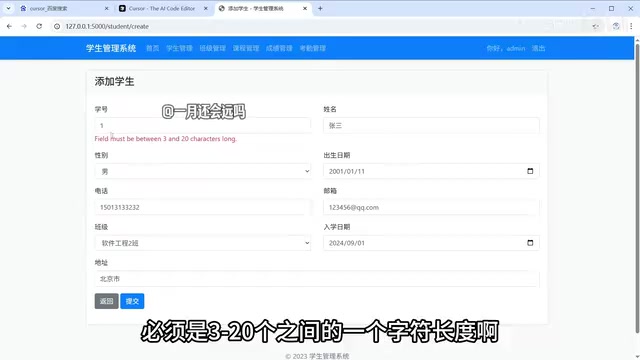Click the 你好, admin greeting
The image size is (640, 360).
coord(506,48)
